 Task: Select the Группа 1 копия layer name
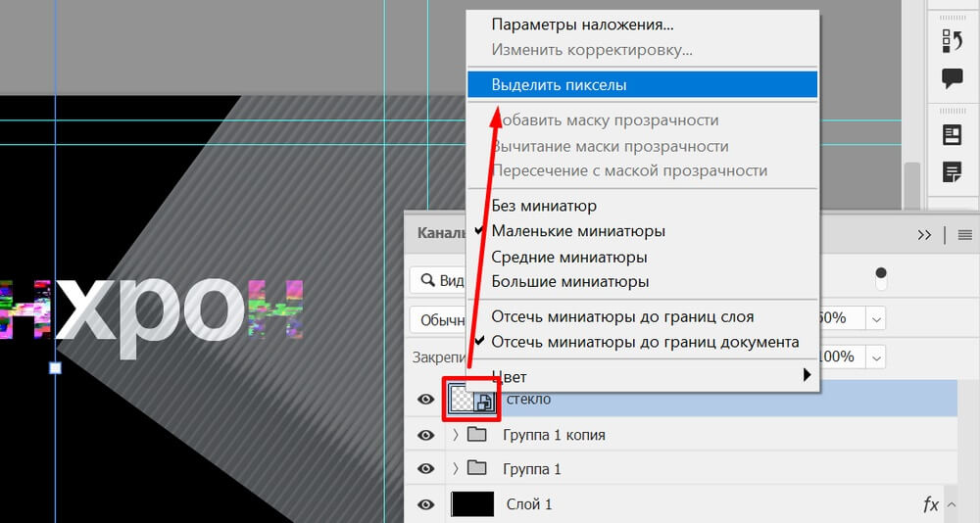(554, 435)
